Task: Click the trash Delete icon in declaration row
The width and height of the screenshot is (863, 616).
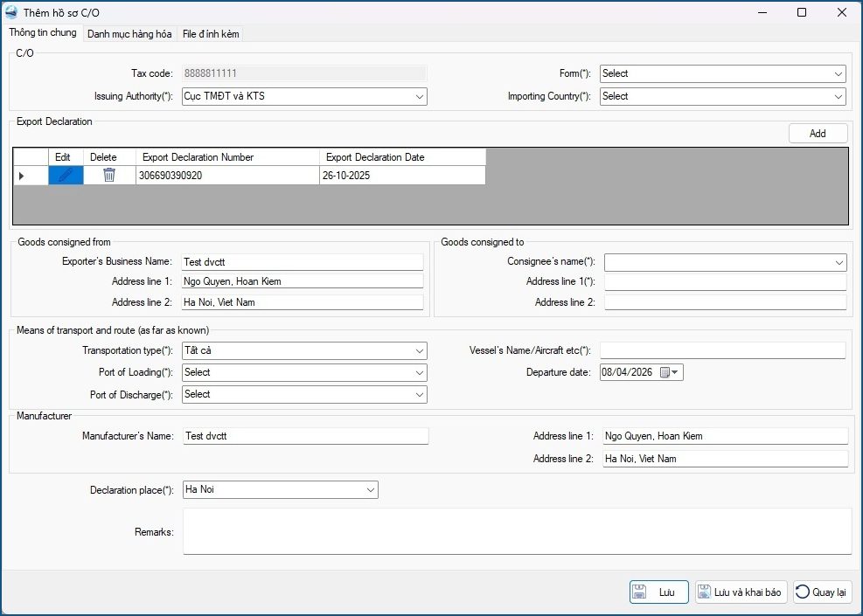Action: click(109, 175)
